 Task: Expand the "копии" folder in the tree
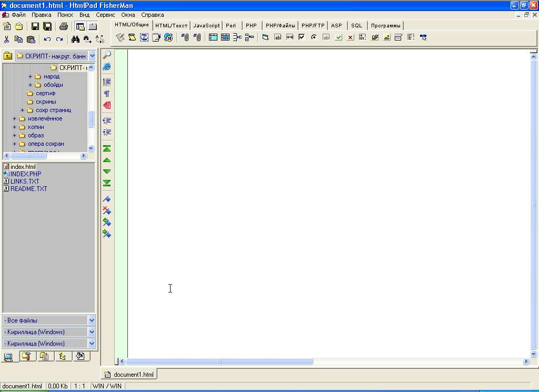pyautogui.click(x=14, y=127)
